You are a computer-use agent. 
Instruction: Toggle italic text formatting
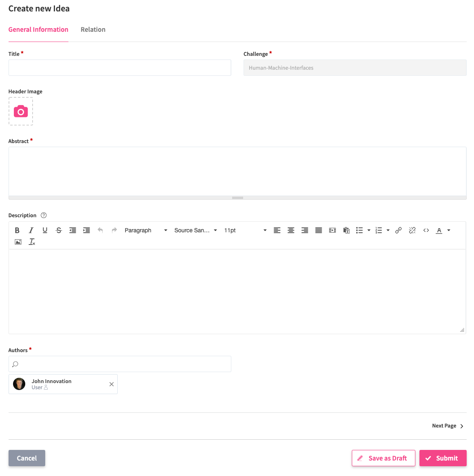point(31,230)
